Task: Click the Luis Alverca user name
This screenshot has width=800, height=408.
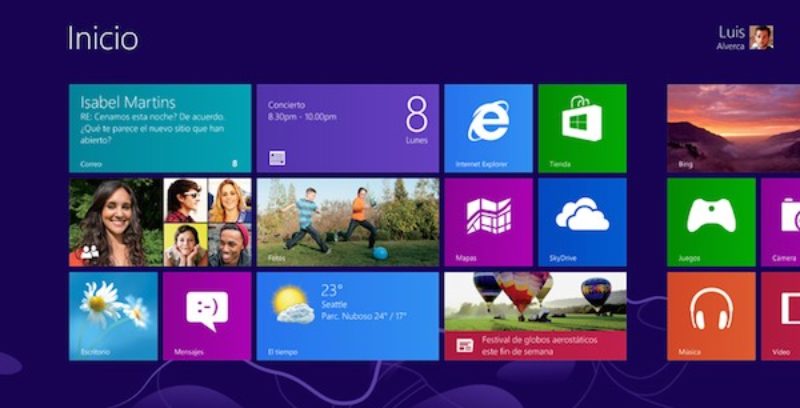Action: [x=731, y=38]
